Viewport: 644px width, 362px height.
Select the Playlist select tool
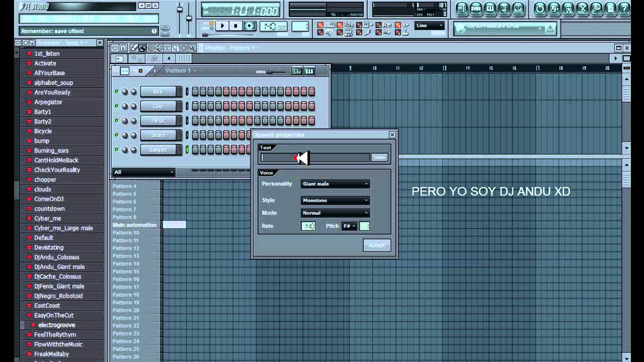pyautogui.click(x=184, y=48)
